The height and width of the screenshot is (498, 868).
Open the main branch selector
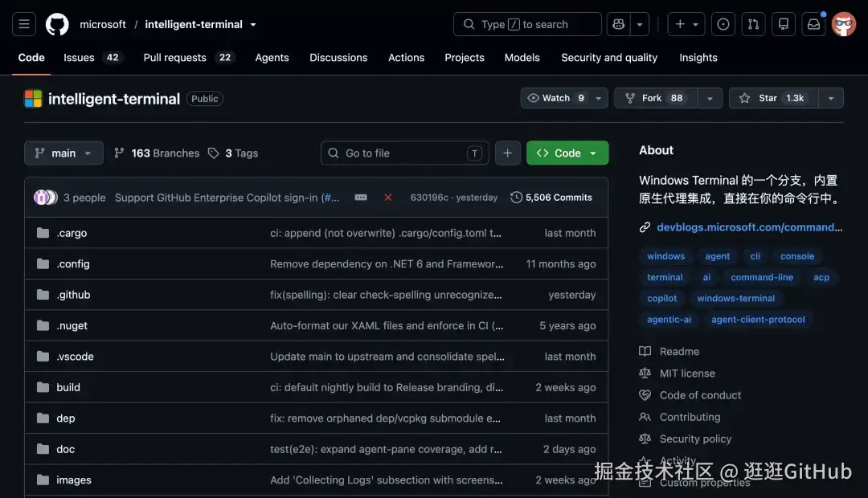[x=63, y=153]
